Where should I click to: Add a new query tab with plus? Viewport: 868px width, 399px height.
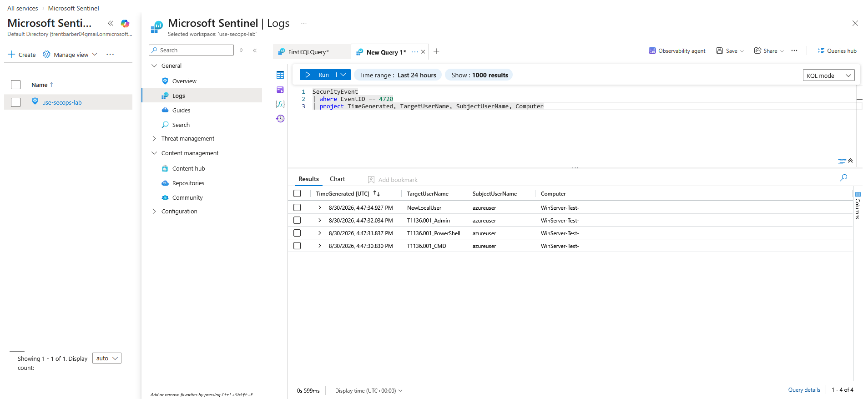click(436, 51)
